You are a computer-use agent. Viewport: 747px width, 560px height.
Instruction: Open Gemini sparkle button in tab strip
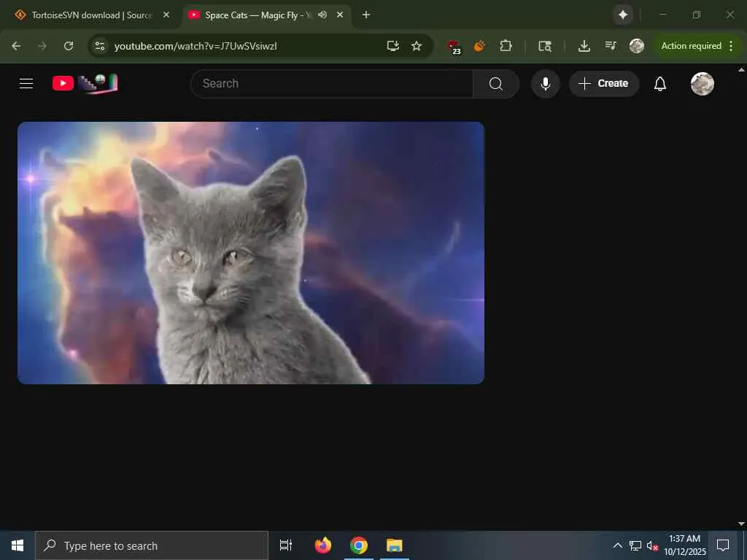pyautogui.click(x=623, y=15)
